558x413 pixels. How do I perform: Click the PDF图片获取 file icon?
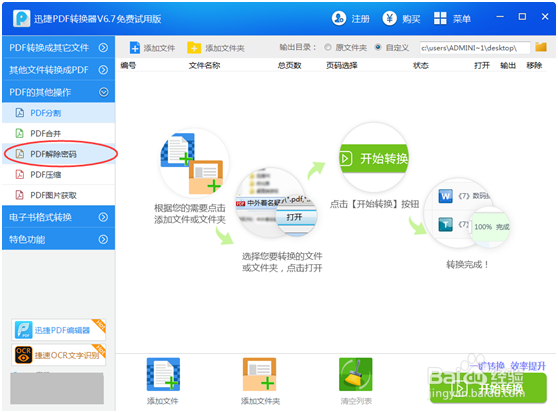point(20,195)
